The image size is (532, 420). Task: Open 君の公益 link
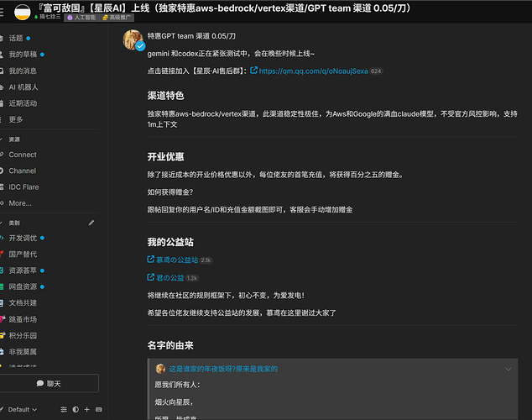170,278
